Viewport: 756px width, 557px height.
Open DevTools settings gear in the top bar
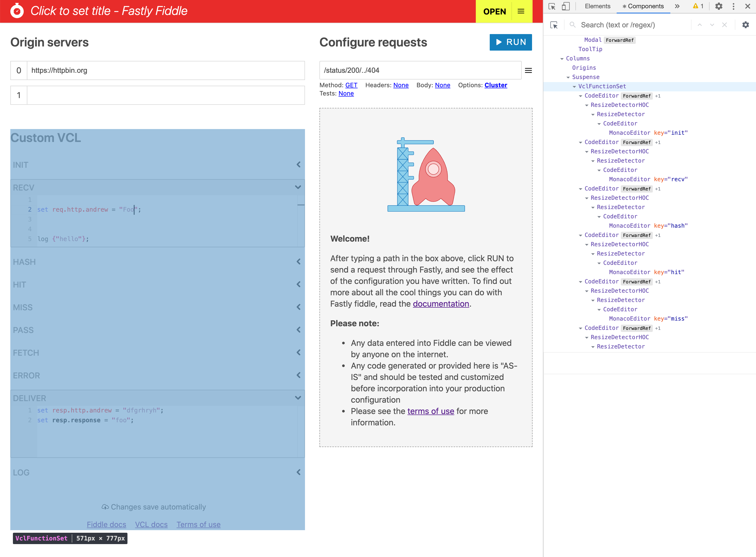719,6
